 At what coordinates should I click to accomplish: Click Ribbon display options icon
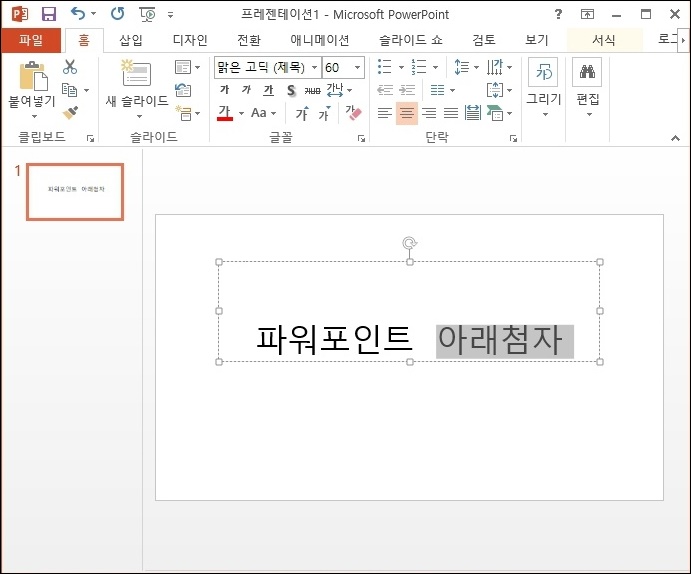pos(587,14)
